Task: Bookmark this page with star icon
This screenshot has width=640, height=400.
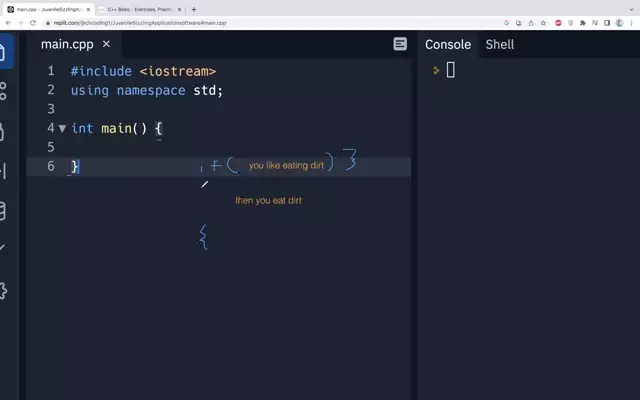Action: coord(543,23)
